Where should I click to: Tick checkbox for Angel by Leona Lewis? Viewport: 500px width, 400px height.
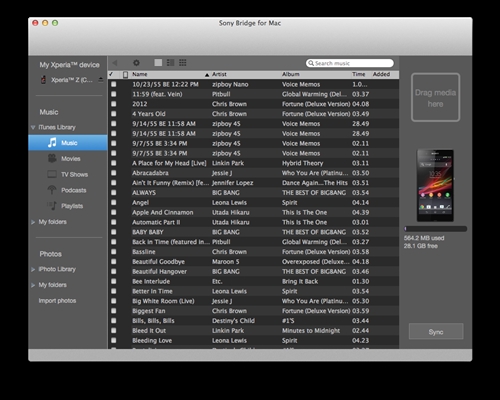114,202
